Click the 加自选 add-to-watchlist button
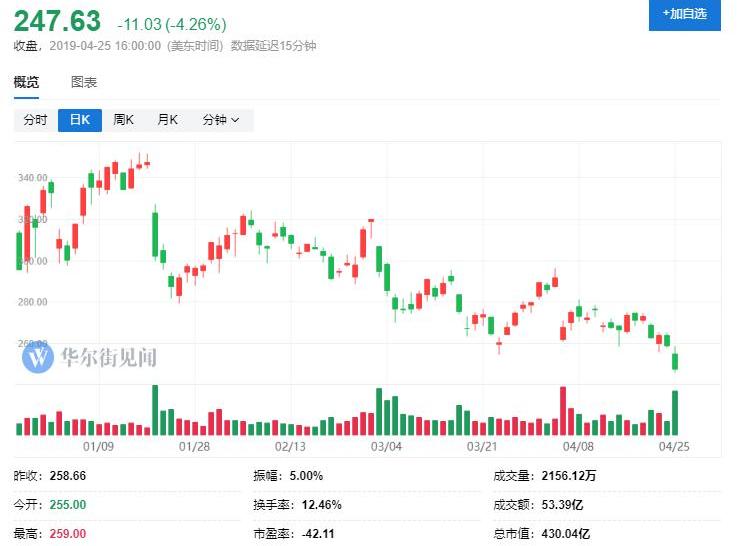Viewport: 743px width, 546px height. click(x=684, y=14)
